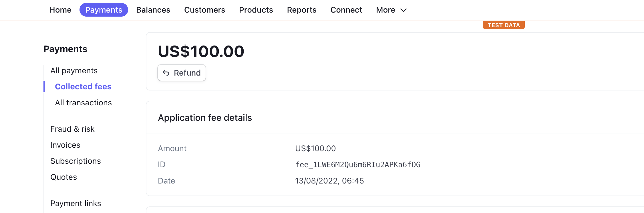Navigate to the Connect tab
Viewport: 644px width, 213px height.
point(346,10)
